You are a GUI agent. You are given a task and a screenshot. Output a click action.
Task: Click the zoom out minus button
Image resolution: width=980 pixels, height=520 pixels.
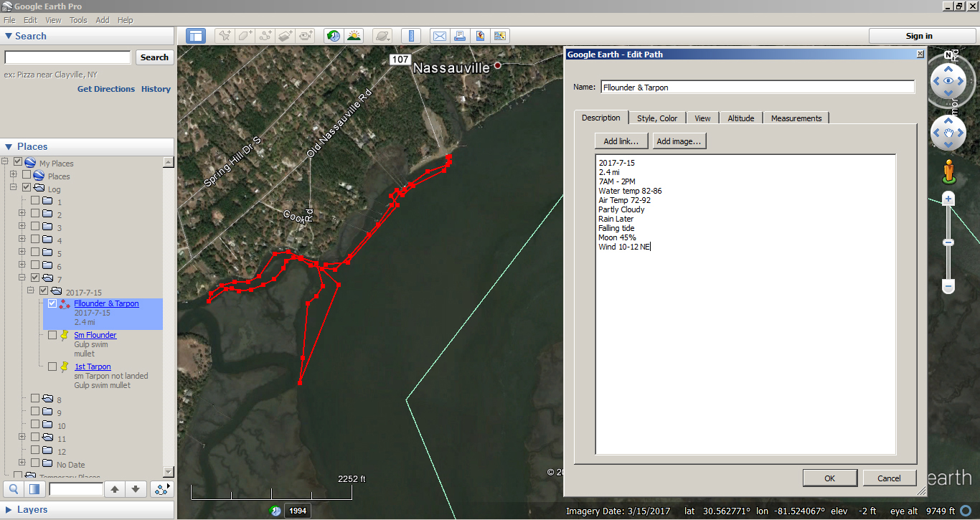coord(948,287)
